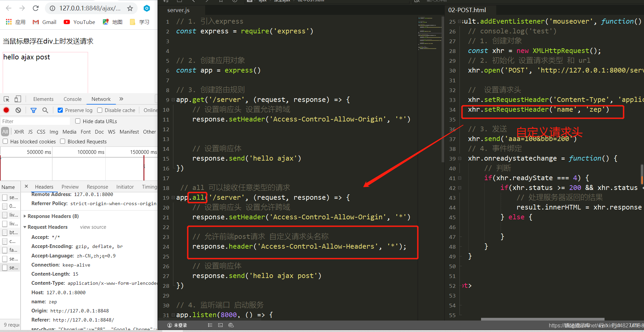
Task: Check Hide data URLs
Action: tap(78, 121)
